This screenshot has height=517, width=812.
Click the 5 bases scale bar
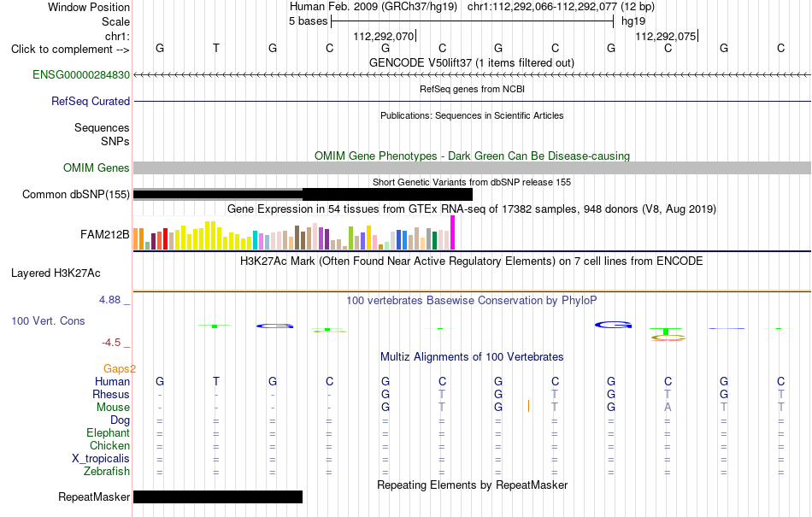pyautogui.click(x=473, y=21)
